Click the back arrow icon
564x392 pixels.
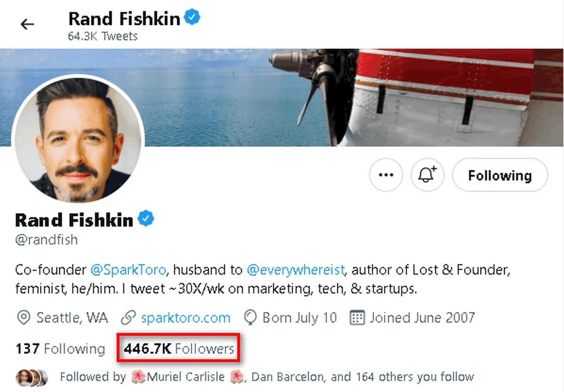27,24
